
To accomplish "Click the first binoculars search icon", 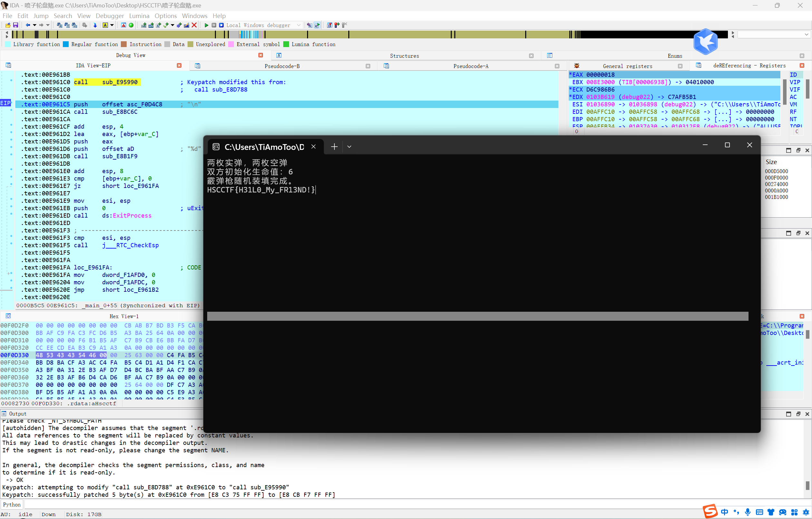I will 60,25.
